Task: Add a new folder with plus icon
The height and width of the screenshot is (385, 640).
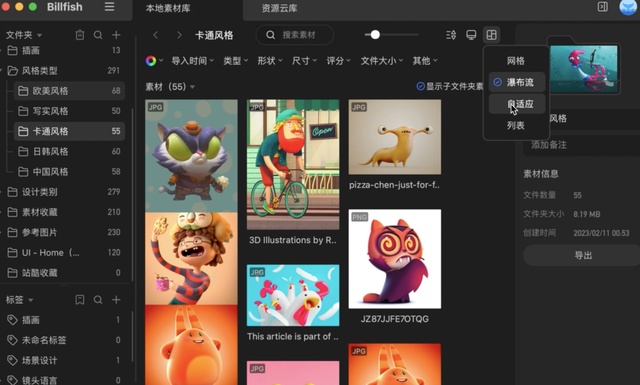Action: (x=116, y=35)
